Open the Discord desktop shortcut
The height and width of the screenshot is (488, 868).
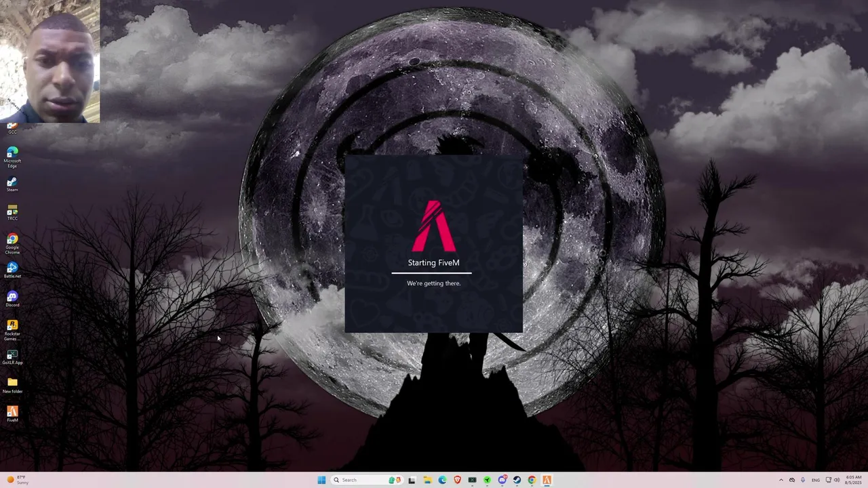tap(12, 299)
